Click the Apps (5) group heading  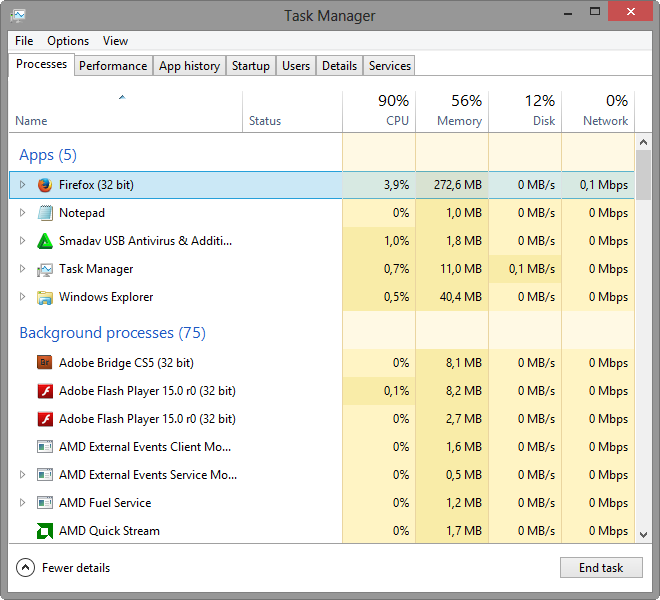pos(48,155)
